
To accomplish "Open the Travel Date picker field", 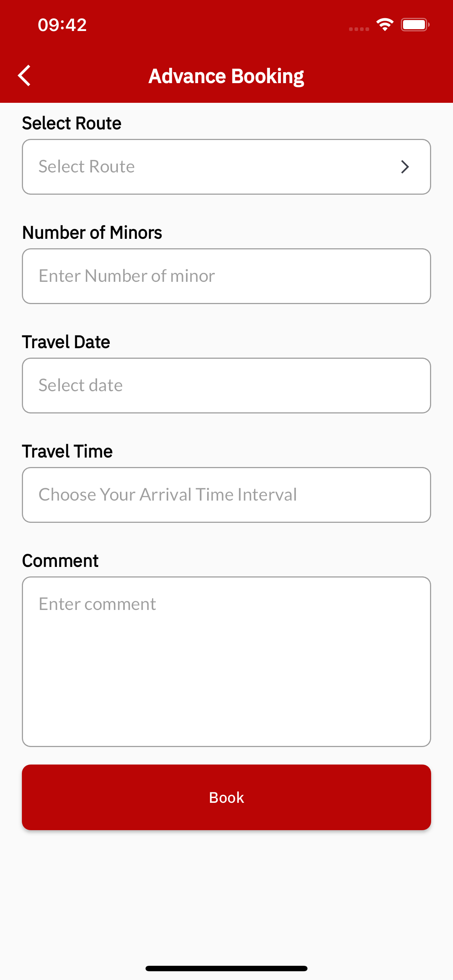I will pyautogui.click(x=226, y=385).
